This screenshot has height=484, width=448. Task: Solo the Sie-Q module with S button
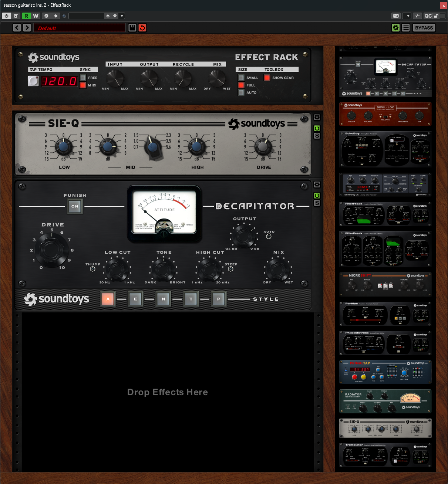317,136
